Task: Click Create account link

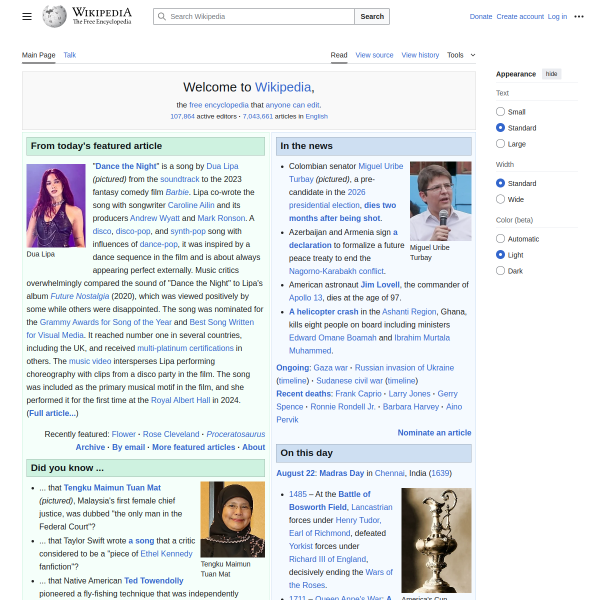Action: tap(520, 16)
